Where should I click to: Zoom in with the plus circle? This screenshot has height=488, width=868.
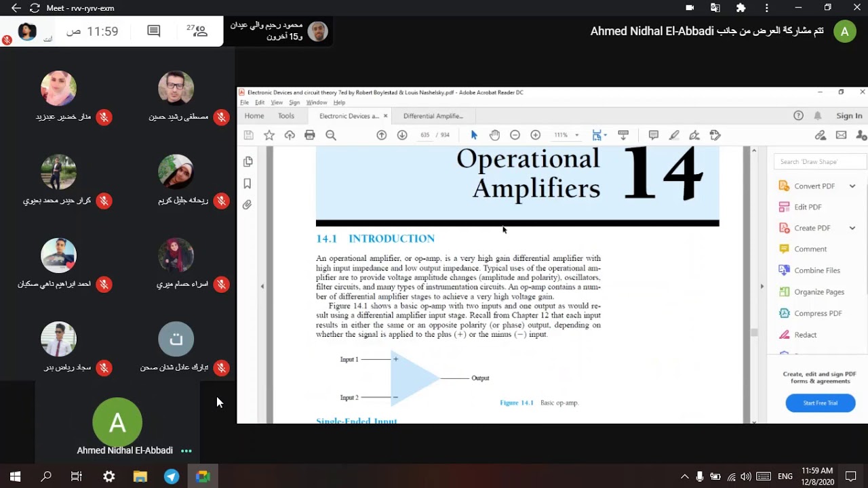pyautogui.click(x=535, y=135)
